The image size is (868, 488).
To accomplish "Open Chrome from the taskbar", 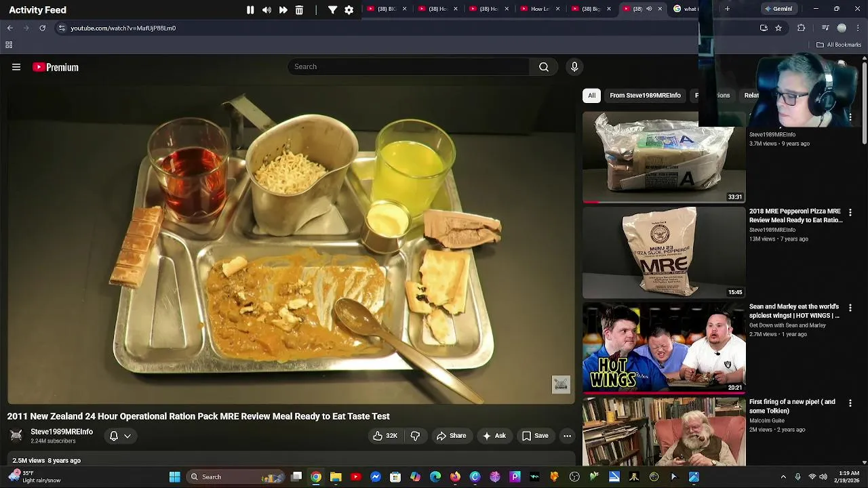I will [x=316, y=477].
